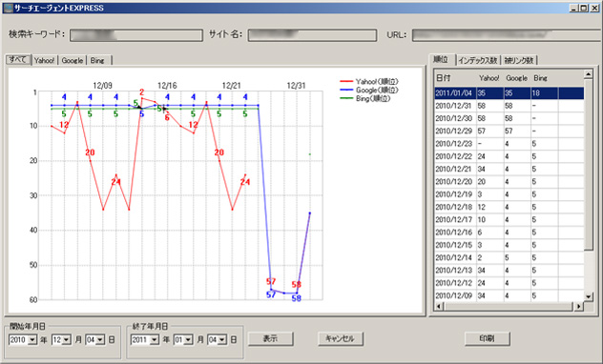
Task: Open the start month 12 dropdown
Action: pyautogui.click(x=67, y=340)
